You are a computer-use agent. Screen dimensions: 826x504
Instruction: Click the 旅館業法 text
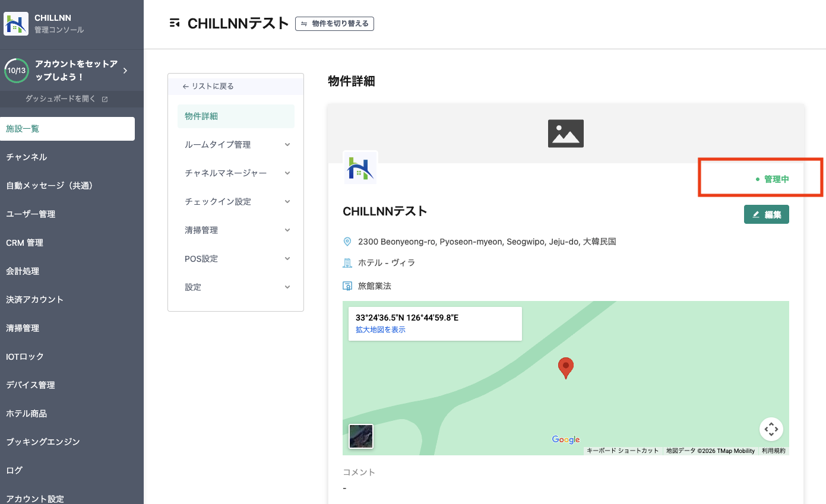[375, 286]
